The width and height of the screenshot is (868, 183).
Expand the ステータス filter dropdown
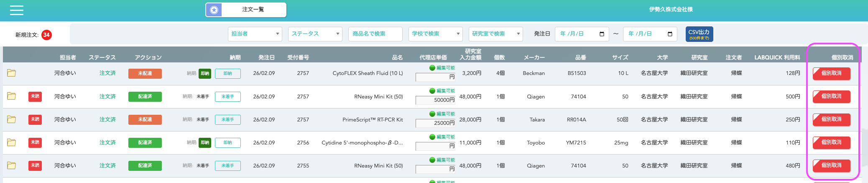pos(315,34)
